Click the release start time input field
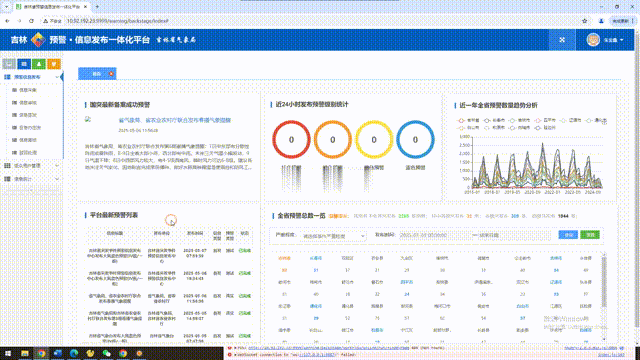Screen dimensions: 640x360 (435, 235)
